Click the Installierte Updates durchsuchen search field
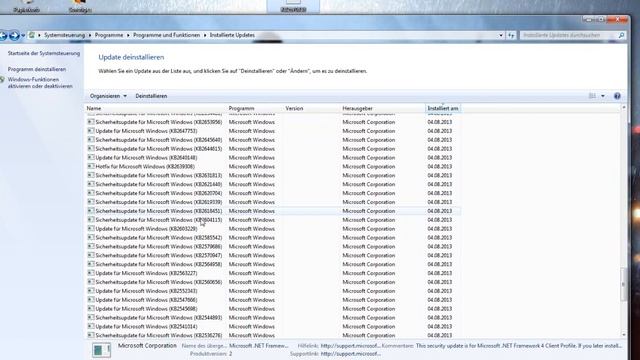 (569, 36)
